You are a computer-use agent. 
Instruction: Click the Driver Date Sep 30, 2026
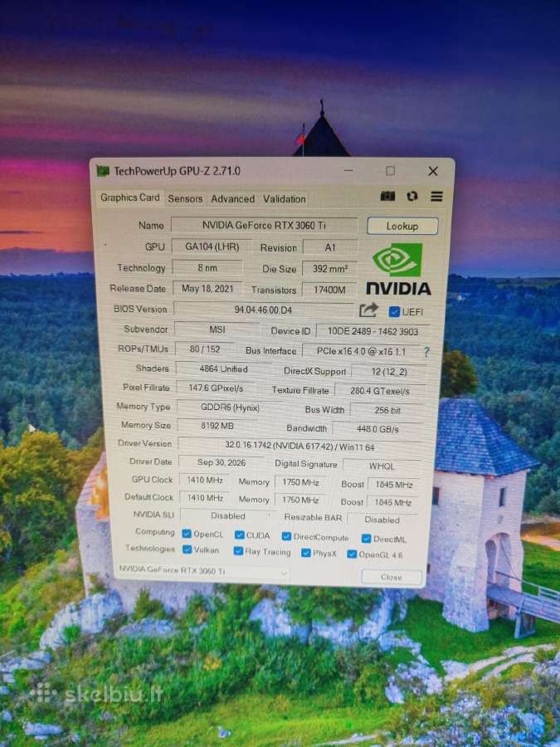[x=222, y=462]
